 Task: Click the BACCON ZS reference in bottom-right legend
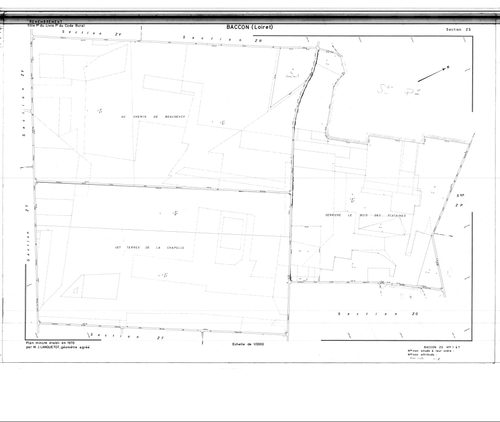[x=442, y=347]
